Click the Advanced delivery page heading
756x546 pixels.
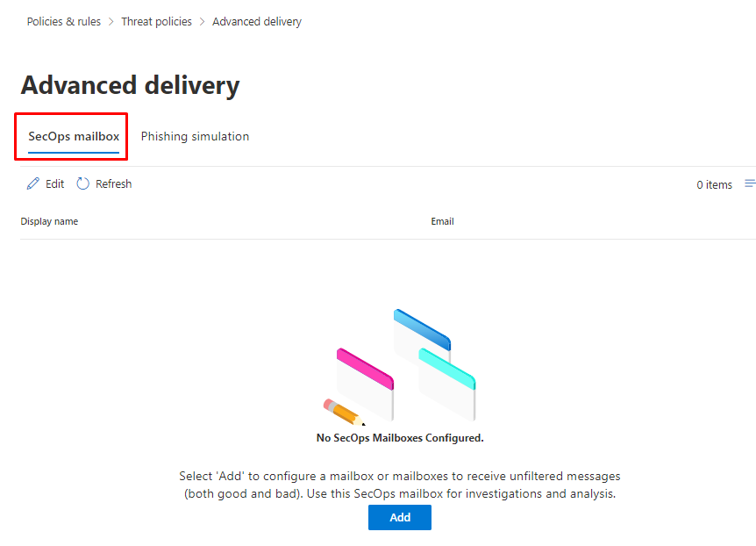[130, 86]
